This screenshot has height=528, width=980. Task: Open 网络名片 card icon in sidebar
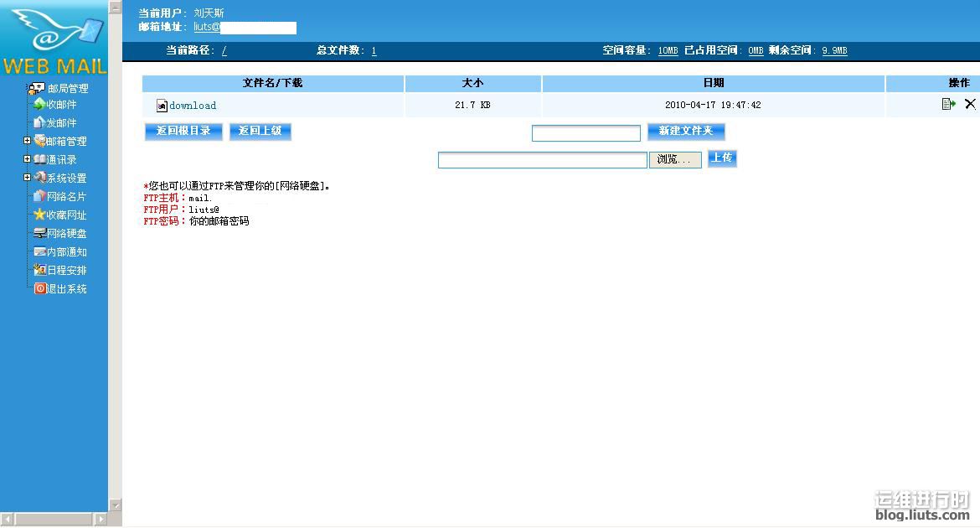click(x=39, y=196)
